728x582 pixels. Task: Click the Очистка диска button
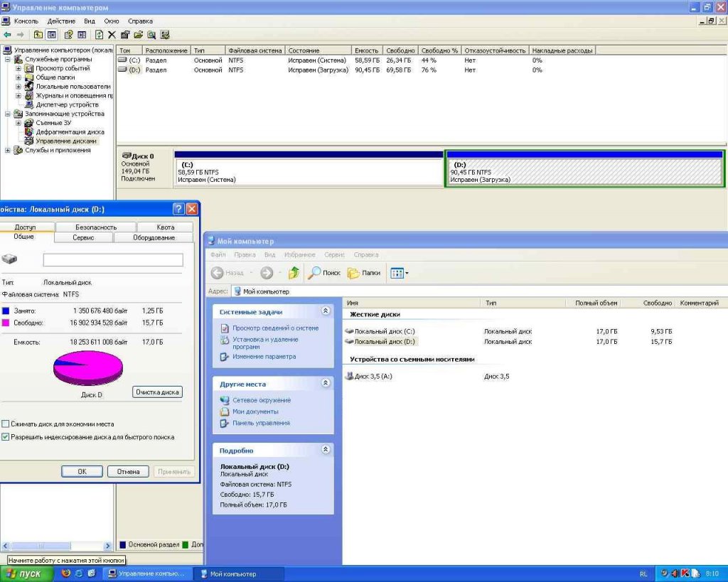[157, 392]
